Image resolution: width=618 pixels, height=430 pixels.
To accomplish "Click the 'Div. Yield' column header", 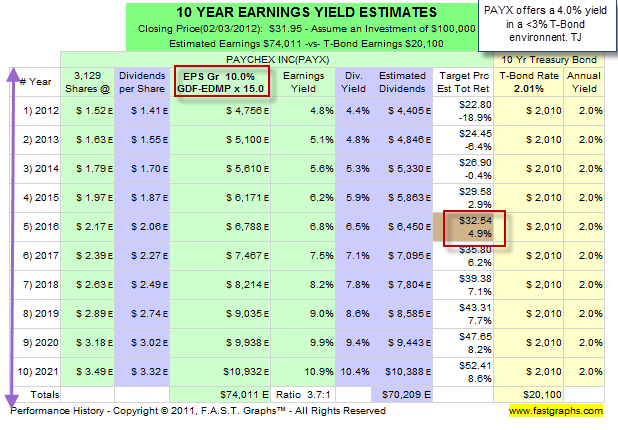I will (354, 82).
